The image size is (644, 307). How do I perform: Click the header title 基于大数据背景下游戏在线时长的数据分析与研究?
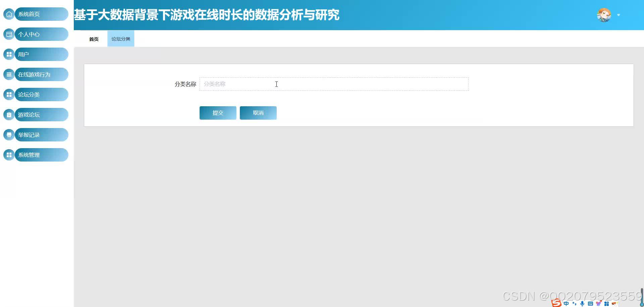tap(207, 15)
